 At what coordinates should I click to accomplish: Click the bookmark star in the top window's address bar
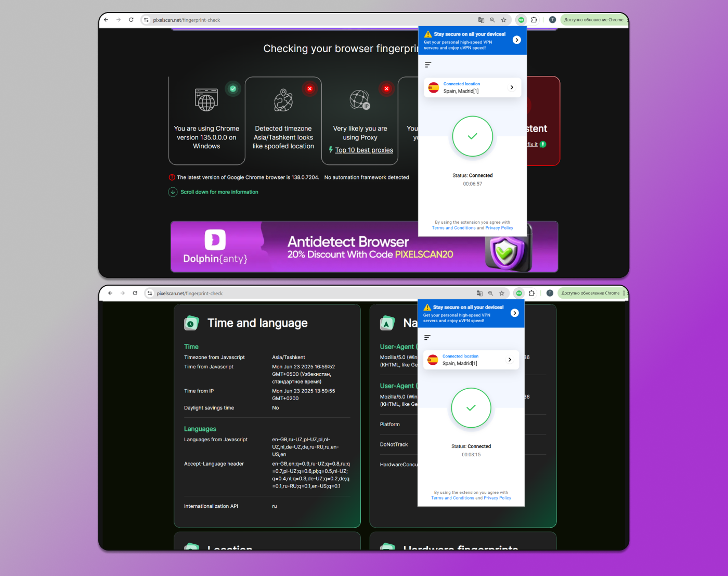[503, 20]
